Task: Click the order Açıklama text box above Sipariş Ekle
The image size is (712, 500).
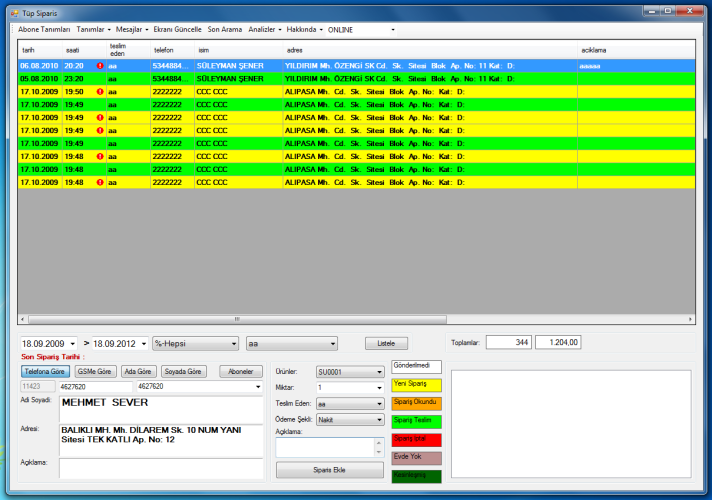Action: pos(325,447)
